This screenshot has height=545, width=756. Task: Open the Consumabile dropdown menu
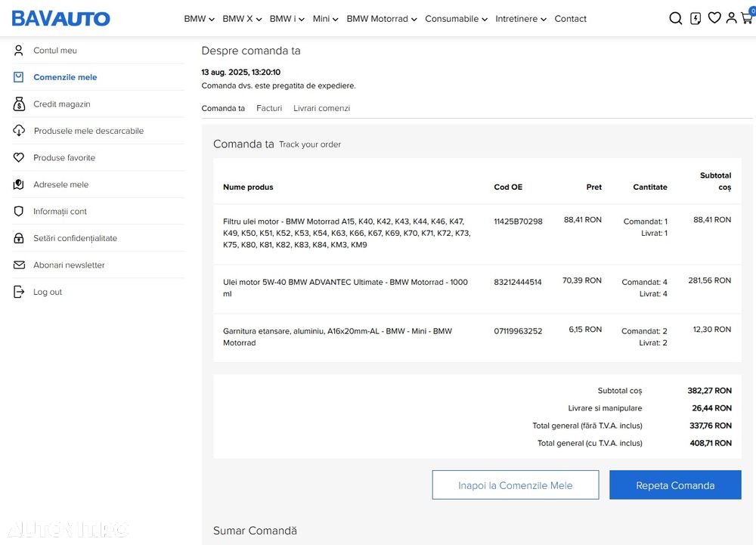pyautogui.click(x=456, y=19)
